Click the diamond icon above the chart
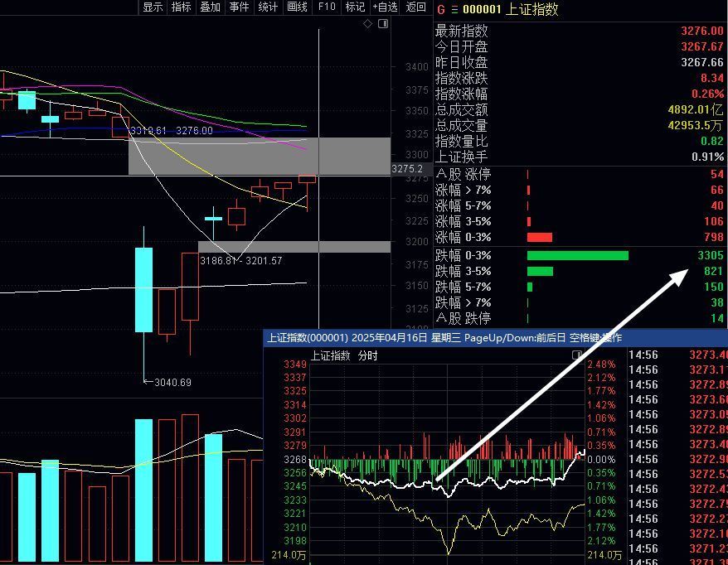Image resolution: width=728 pixels, height=565 pixels. pos(368,24)
